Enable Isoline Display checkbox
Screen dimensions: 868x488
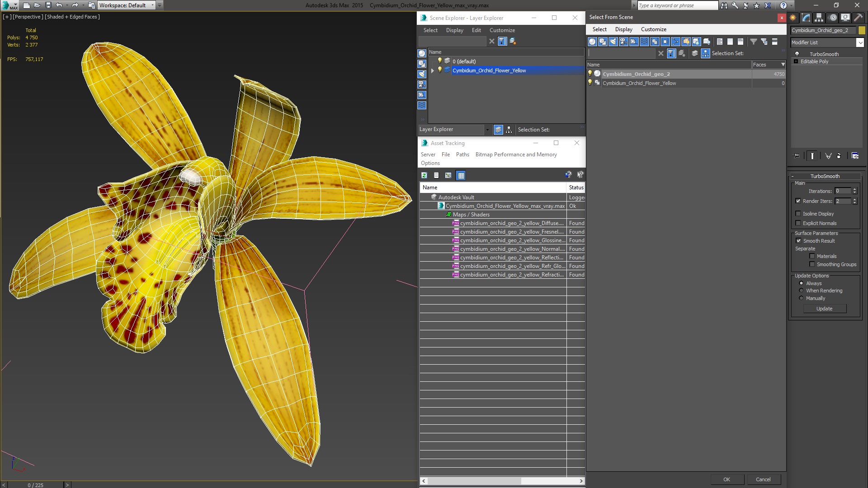tap(798, 214)
